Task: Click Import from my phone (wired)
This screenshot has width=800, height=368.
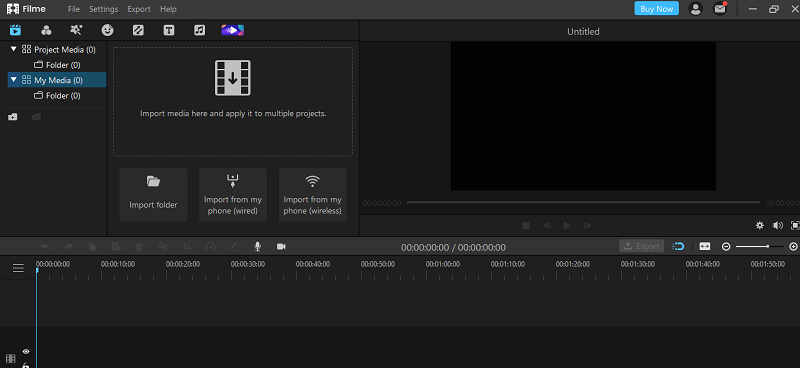Action: click(233, 195)
